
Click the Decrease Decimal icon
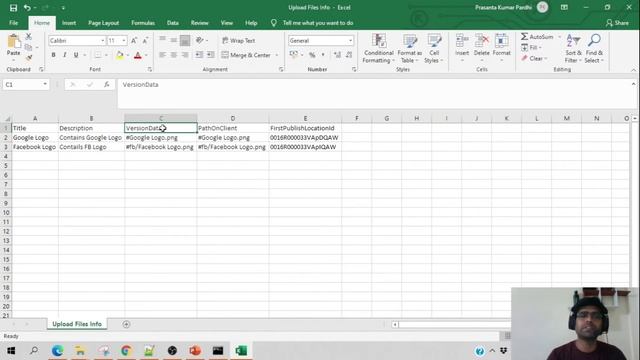[349, 55]
